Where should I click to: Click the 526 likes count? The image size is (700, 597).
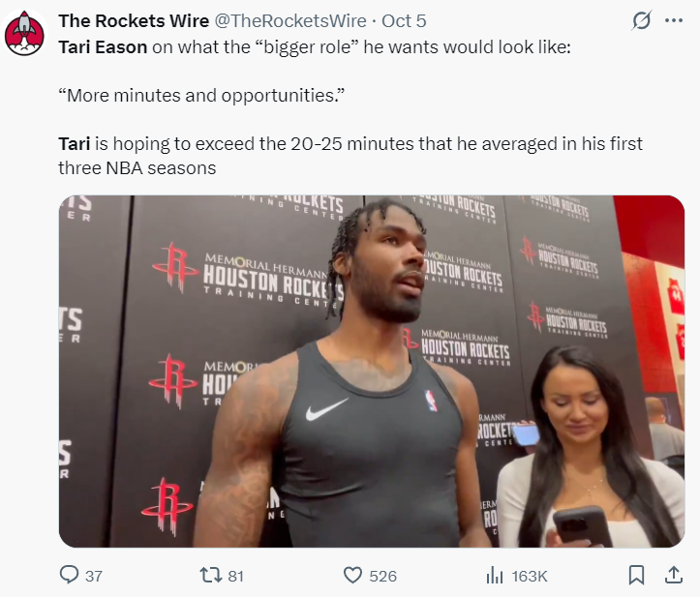[383, 576]
